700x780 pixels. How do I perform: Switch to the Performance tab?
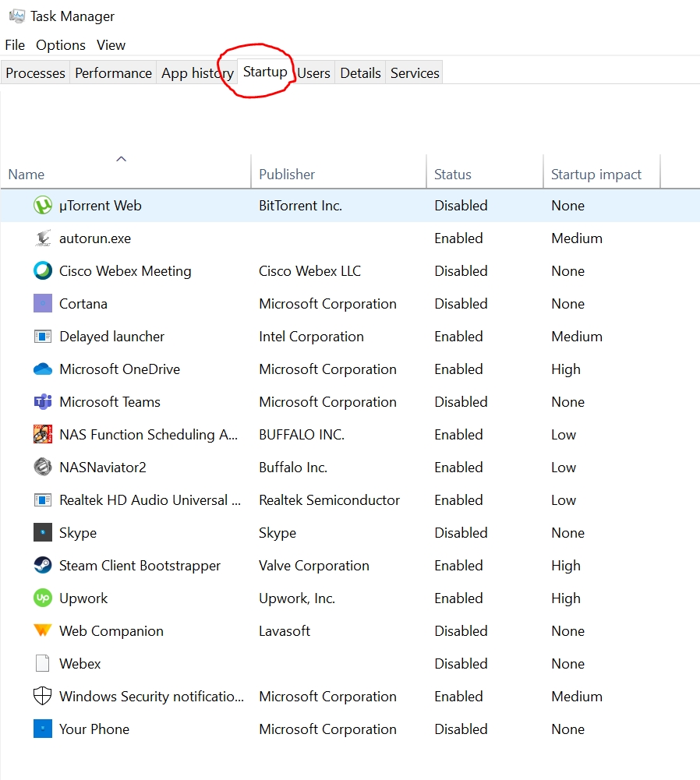[113, 73]
